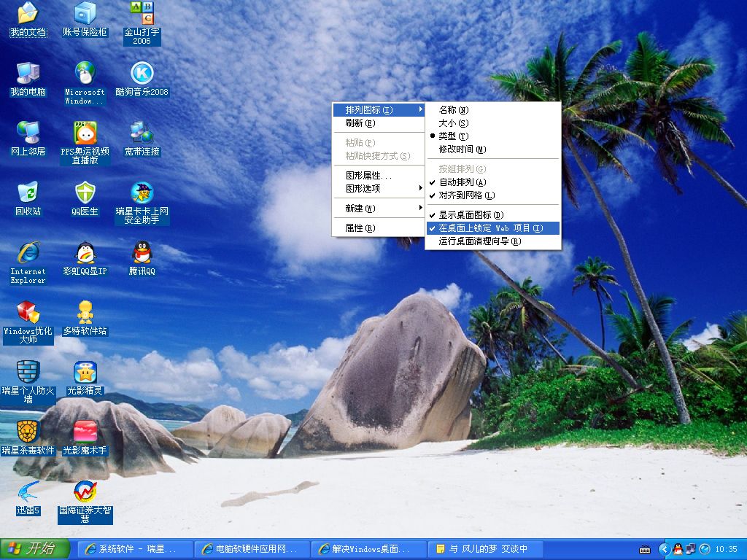Choose 刷新 (E) from context menu
Screen dimensions: 747x560
(379, 123)
